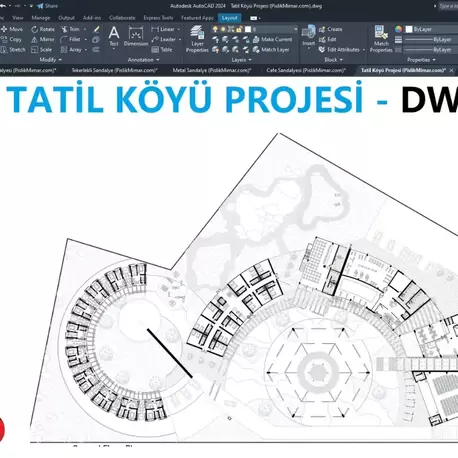Select the Fillet tool
The image size is (458, 458).
[71, 39]
